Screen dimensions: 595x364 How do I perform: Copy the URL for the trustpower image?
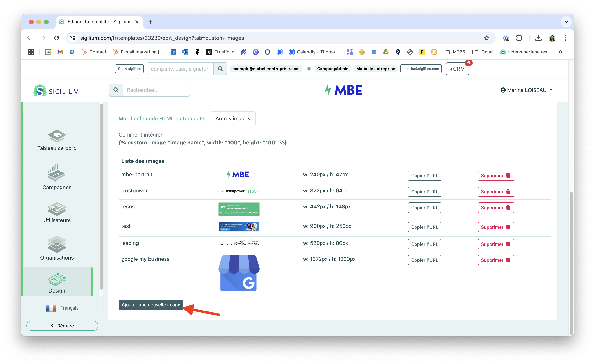click(x=424, y=192)
